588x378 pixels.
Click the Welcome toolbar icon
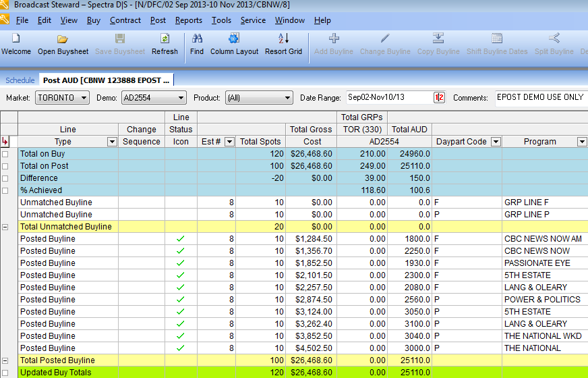pyautogui.click(x=16, y=38)
